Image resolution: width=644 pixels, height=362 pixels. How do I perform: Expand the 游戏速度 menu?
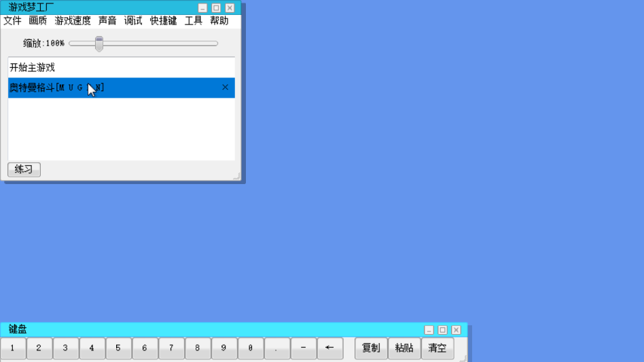[73, 21]
